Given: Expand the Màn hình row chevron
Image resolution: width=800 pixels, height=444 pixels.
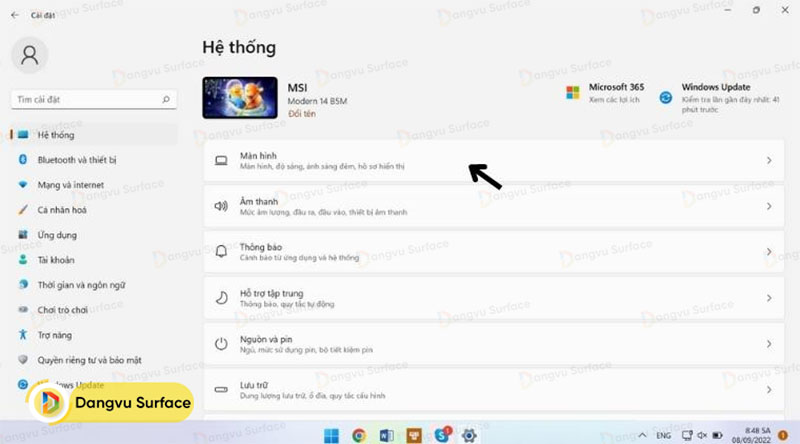Looking at the screenshot, I should [769, 160].
